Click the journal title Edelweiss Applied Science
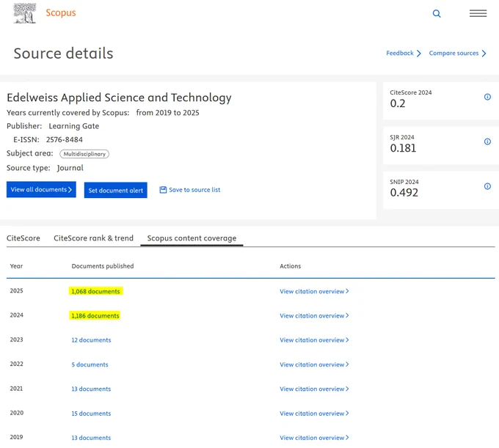 tap(119, 98)
